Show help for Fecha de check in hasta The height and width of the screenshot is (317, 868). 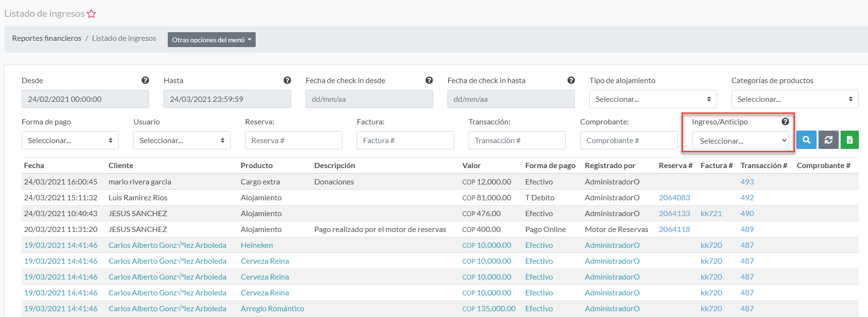(x=571, y=80)
